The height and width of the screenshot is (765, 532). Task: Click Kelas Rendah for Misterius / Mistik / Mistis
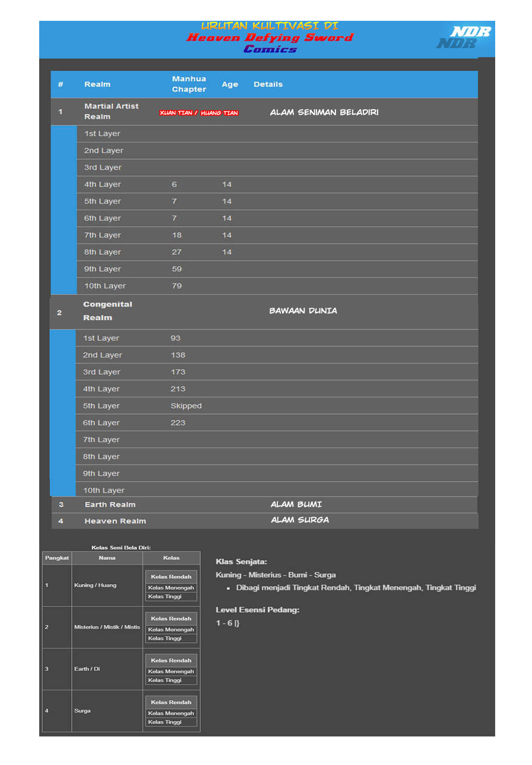pos(171,618)
